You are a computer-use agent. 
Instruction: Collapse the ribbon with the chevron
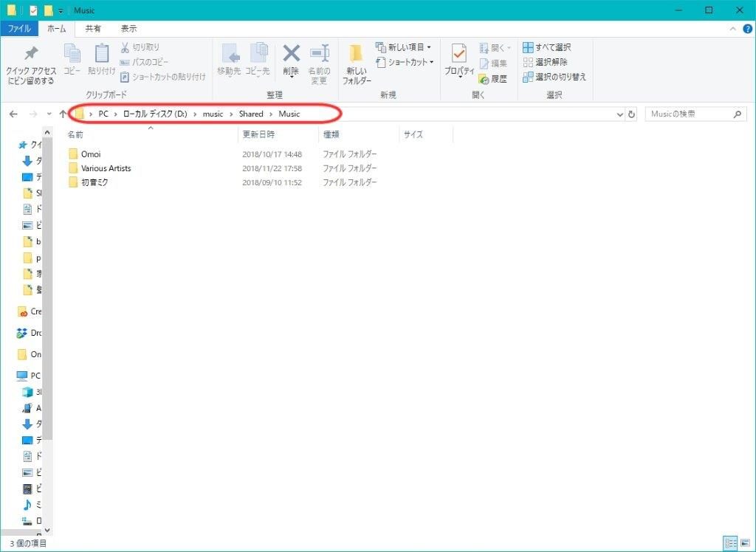click(734, 29)
